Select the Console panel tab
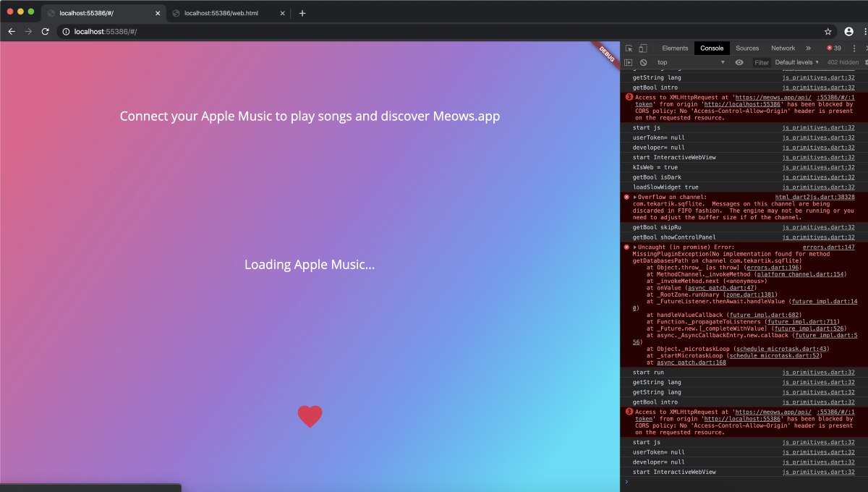 (x=712, y=48)
